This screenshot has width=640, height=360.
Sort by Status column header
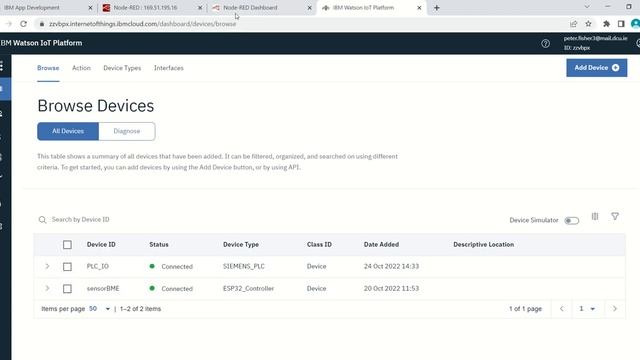pos(159,244)
